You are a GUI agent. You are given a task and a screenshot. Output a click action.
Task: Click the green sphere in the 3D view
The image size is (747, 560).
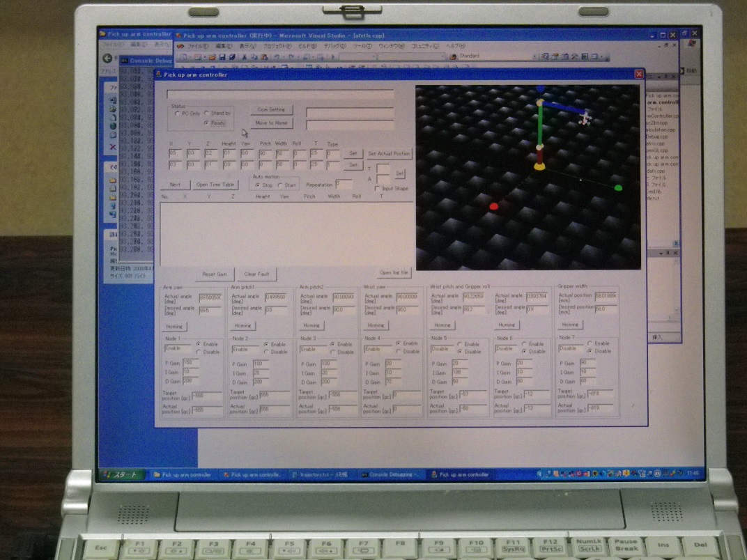tap(618, 188)
